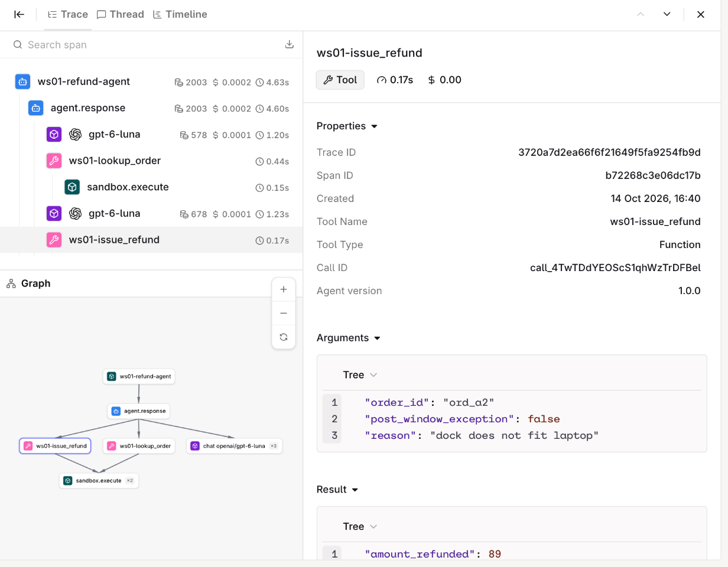
Task: Zoom in the graph with the plus button
Action: [284, 289]
